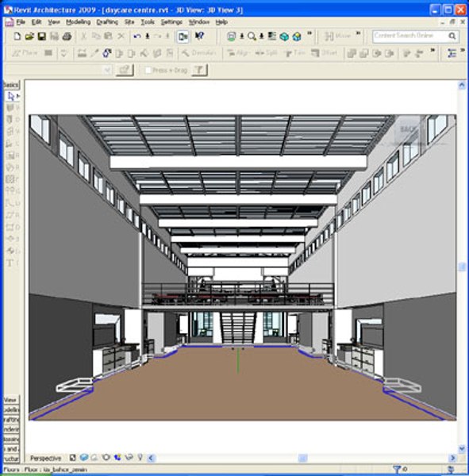Image resolution: width=469 pixels, height=476 pixels.
Task: Open the Settings menu
Action: point(171,22)
